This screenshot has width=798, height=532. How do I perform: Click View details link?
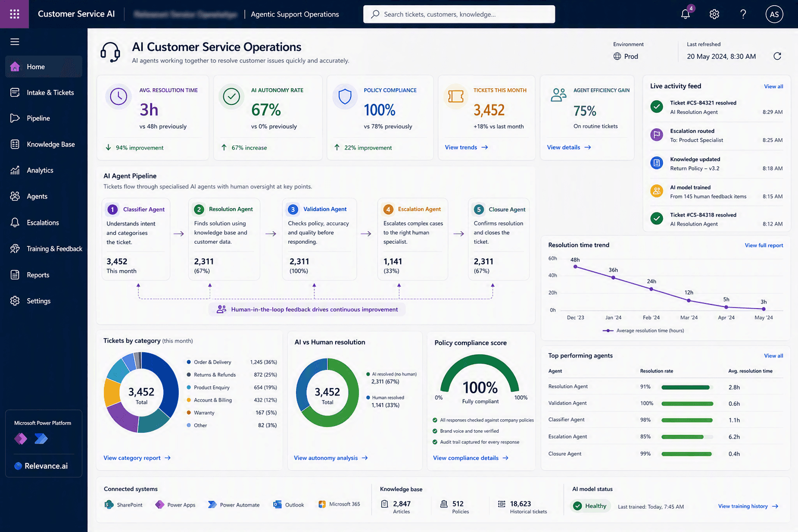pyautogui.click(x=569, y=148)
